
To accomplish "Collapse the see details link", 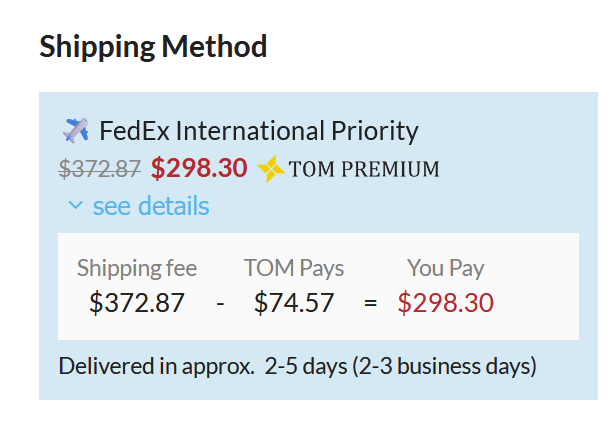I will 150,206.
